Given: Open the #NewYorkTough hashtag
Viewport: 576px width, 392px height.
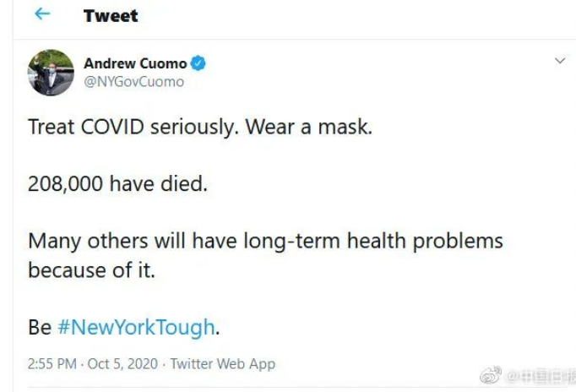Looking at the screenshot, I should [x=136, y=327].
